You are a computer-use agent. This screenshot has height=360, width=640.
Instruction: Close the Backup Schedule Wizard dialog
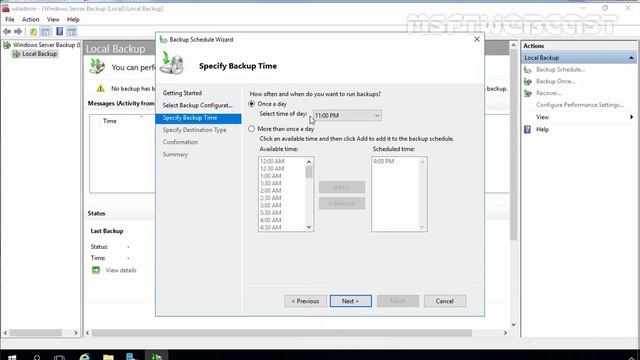click(x=477, y=39)
